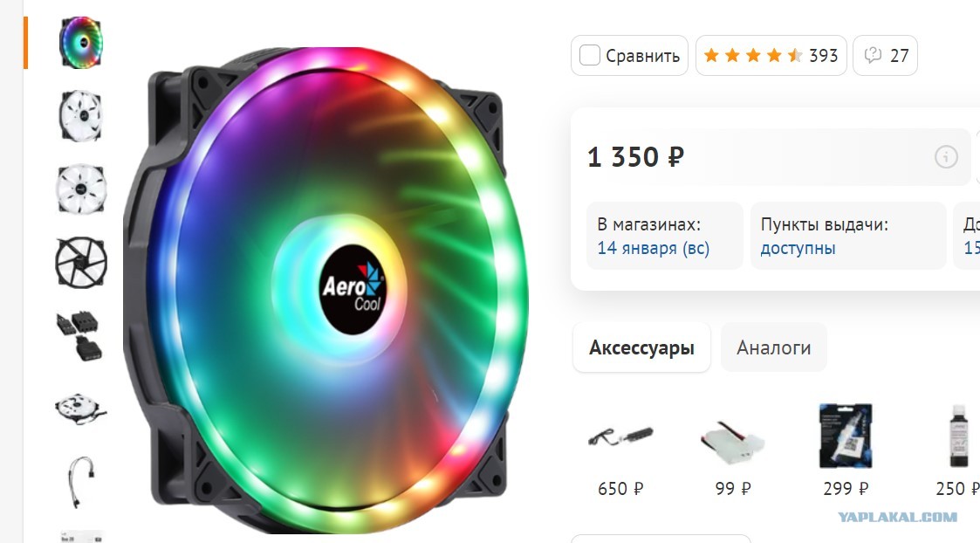Select the connectors thumbnail

point(80,337)
